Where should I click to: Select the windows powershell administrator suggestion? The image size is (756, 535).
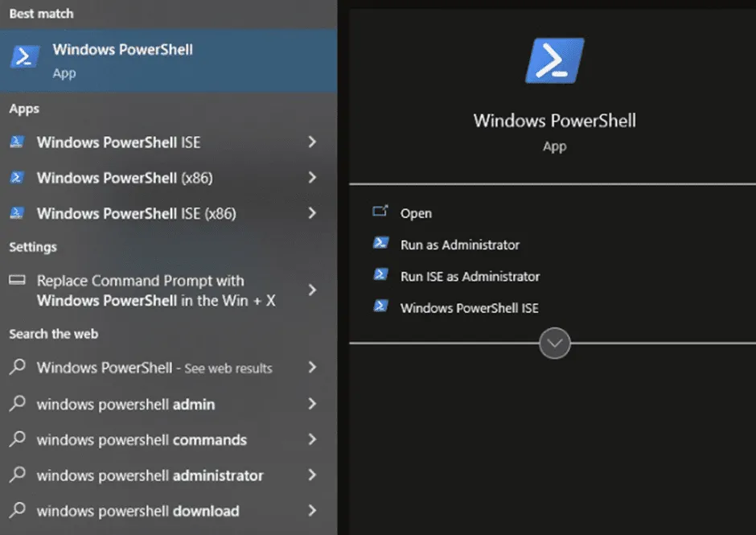pos(150,475)
